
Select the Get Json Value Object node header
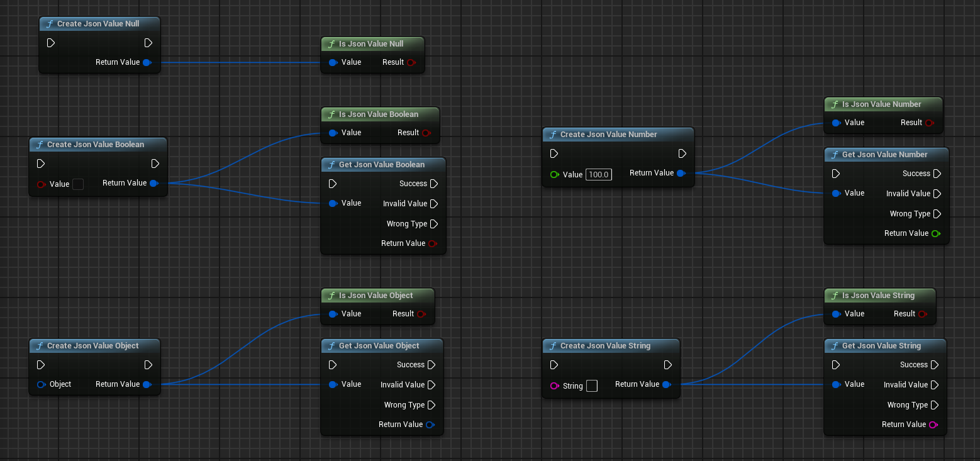(x=382, y=345)
